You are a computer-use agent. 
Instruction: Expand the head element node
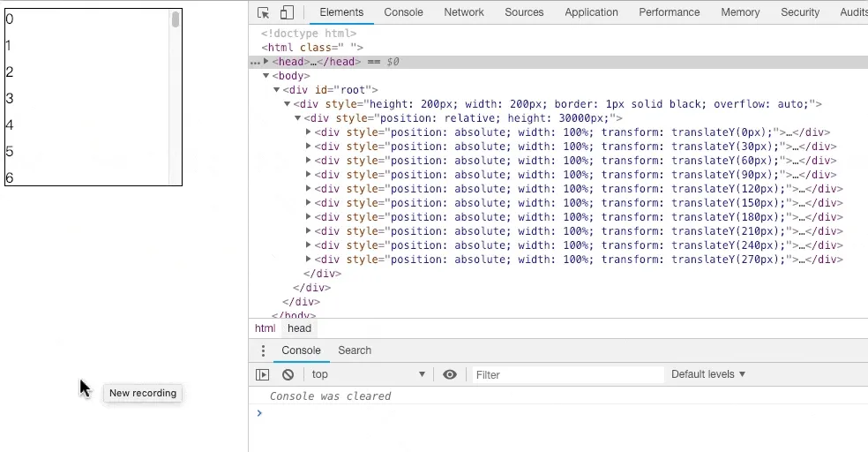pyautogui.click(x=266, y=62)
